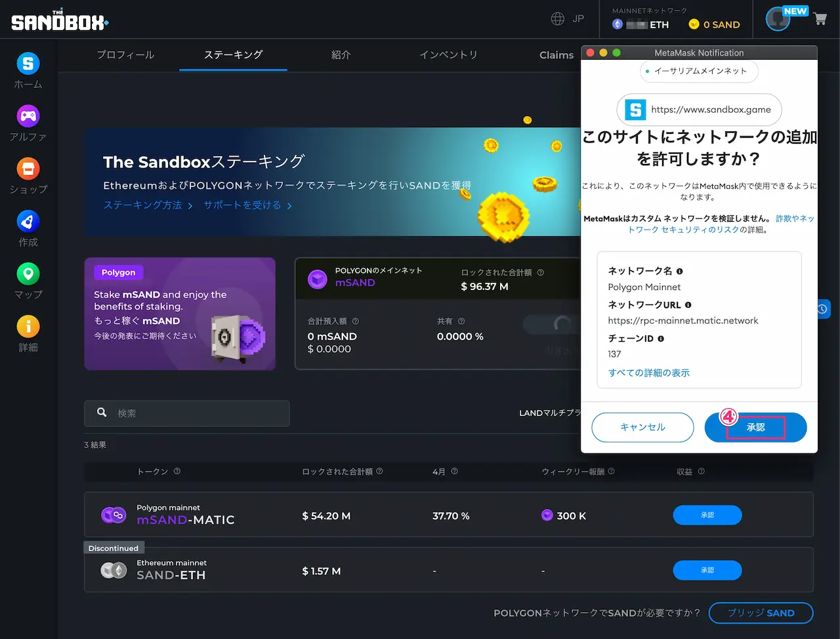The image size is (840, 639).
Task: Click help icon next to 合計預入額
Action: coord(356,321)
